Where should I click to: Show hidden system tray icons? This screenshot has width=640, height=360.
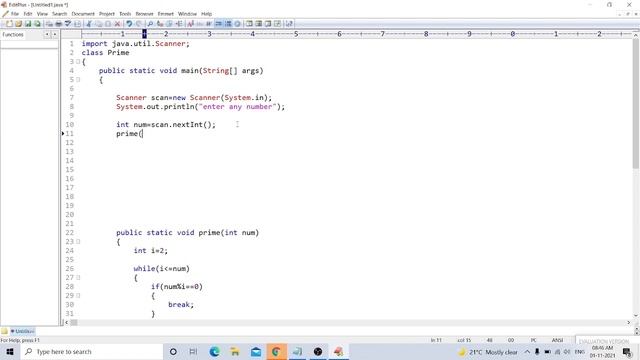pos(527,352)
